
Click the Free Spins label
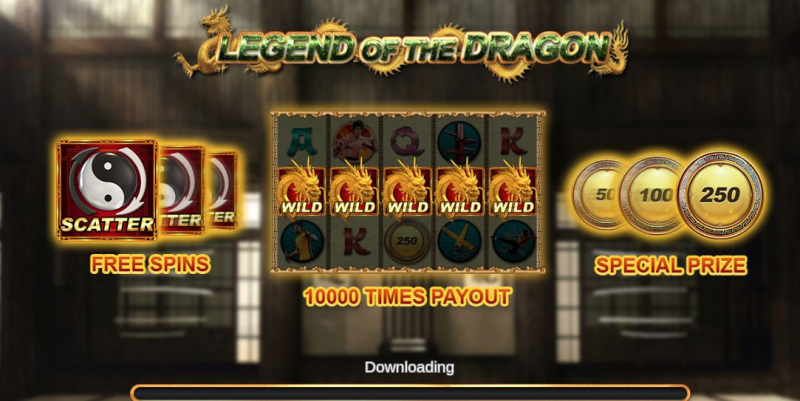[x=150, y=264]
